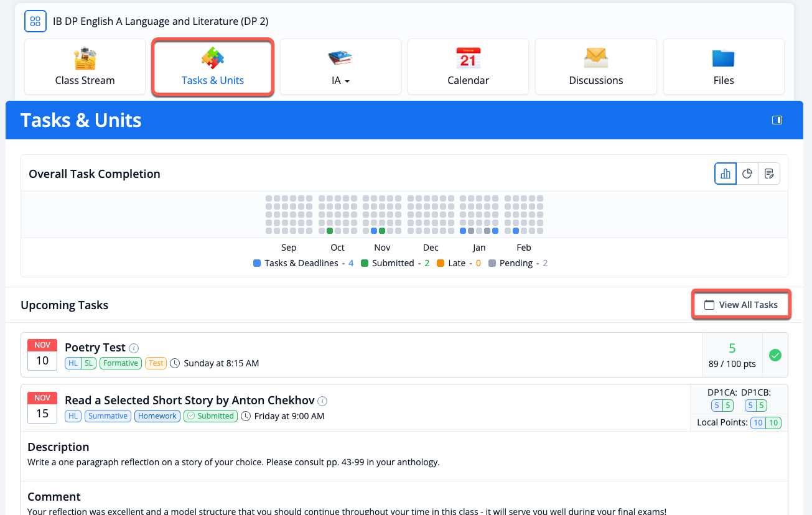812x515 pixels.
Task: Show the notes/list completion view
Action: pos(769,174)
